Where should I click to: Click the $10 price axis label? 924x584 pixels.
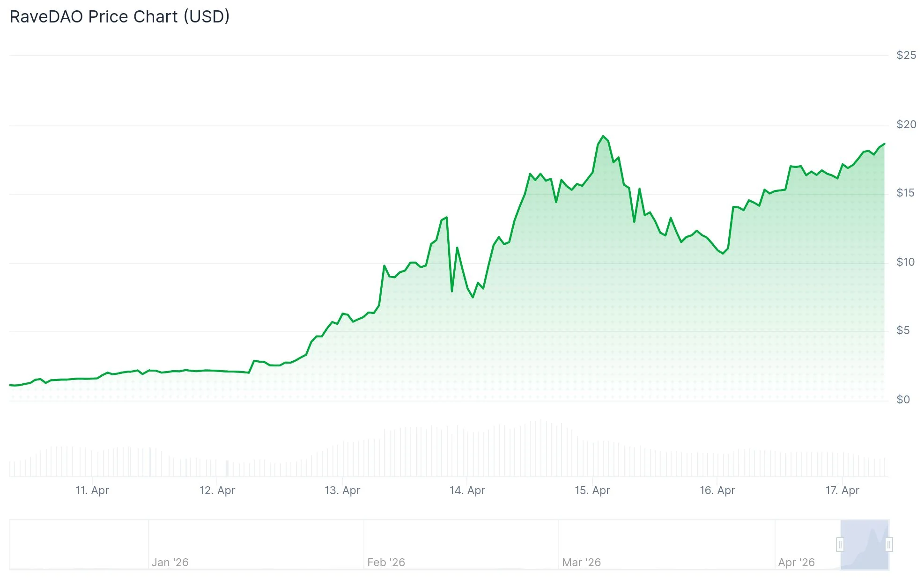pos(906,262)
